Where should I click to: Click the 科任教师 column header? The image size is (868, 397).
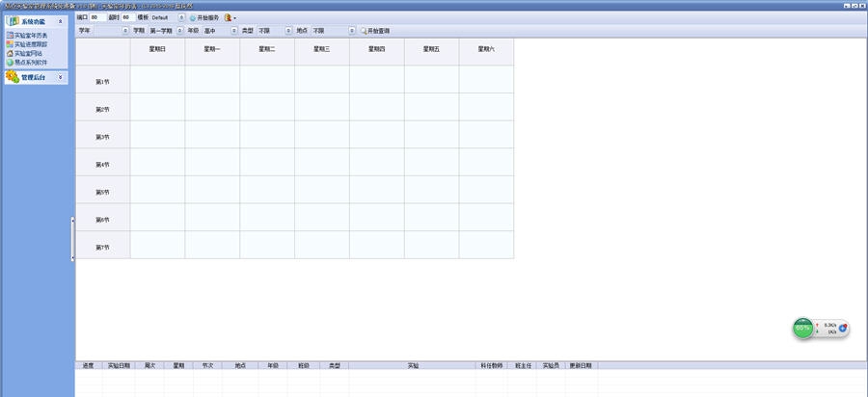click(x=491, y=366)
